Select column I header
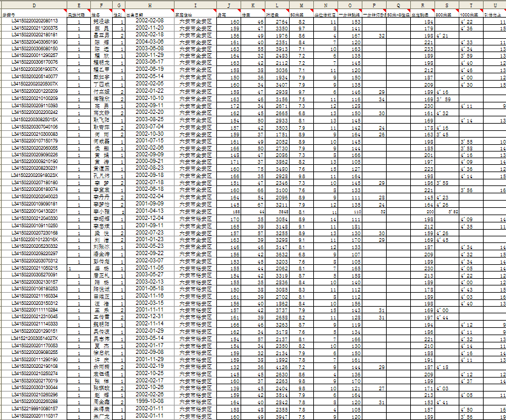 click(x=196, y=5)
